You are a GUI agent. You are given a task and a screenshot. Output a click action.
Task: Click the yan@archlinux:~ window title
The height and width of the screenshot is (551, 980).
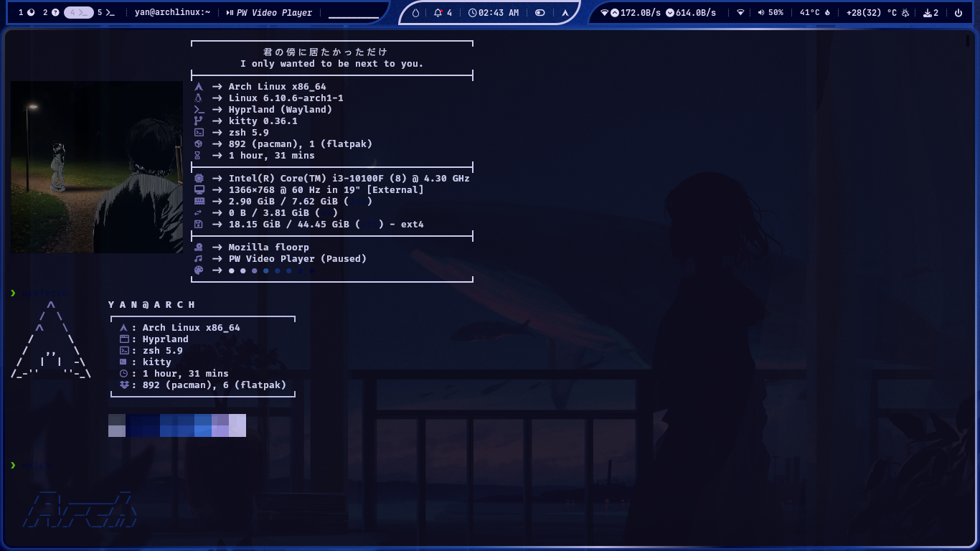coord(172,12)
